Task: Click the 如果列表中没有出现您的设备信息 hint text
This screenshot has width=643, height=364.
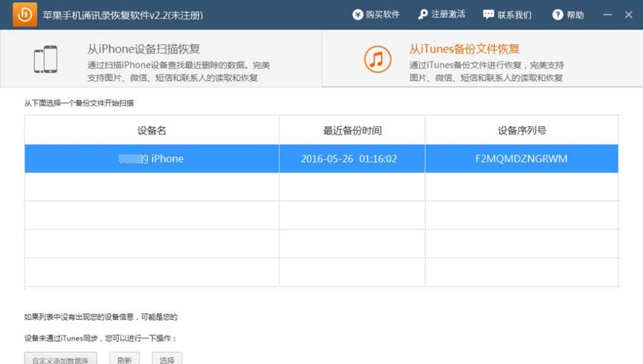Action: tap(101, 317)
